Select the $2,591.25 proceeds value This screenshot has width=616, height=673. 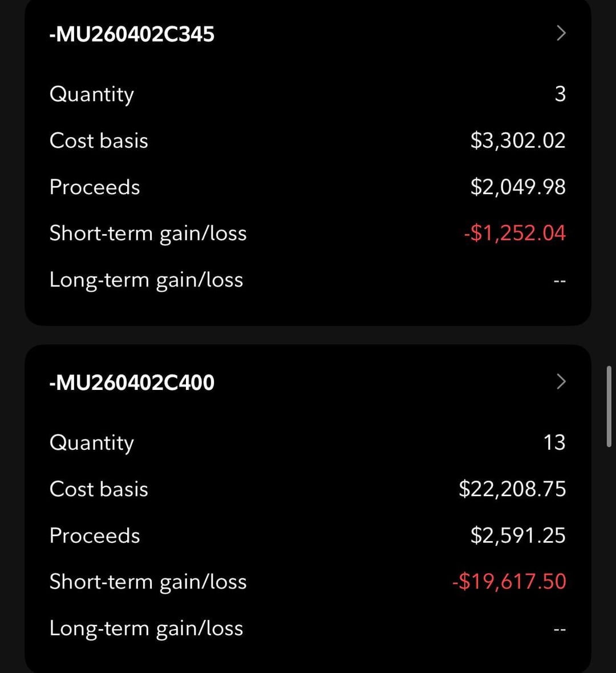coord(518,535)
